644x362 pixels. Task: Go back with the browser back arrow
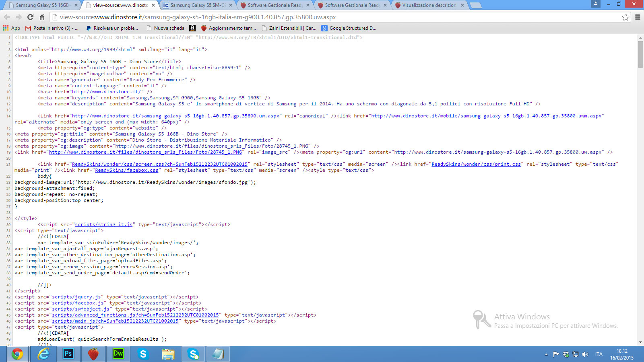pos(7,17)
